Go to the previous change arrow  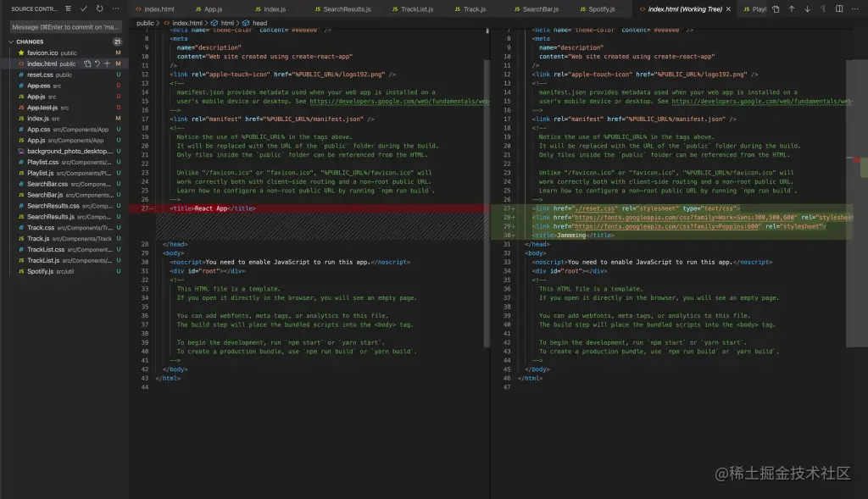click(x=792, y=8)
